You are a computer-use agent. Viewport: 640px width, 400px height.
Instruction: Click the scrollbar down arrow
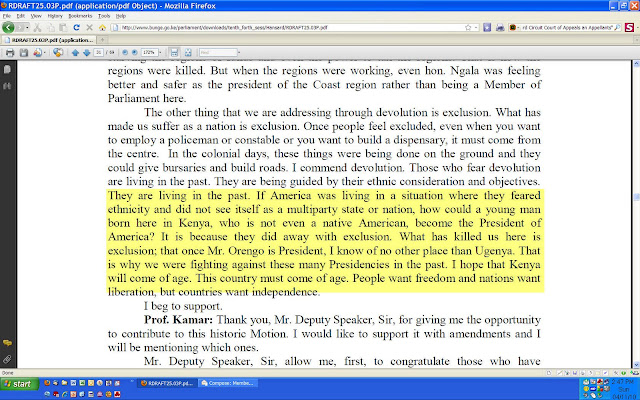click(636, 365)
